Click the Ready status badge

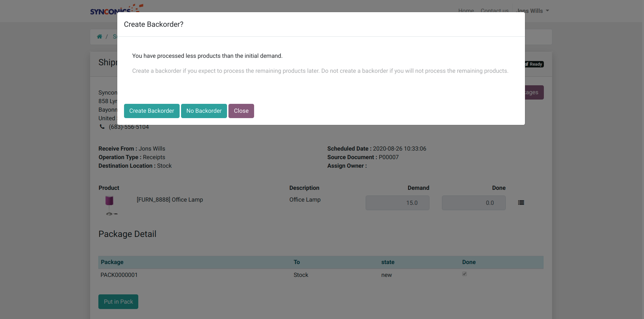click(534, 64)
